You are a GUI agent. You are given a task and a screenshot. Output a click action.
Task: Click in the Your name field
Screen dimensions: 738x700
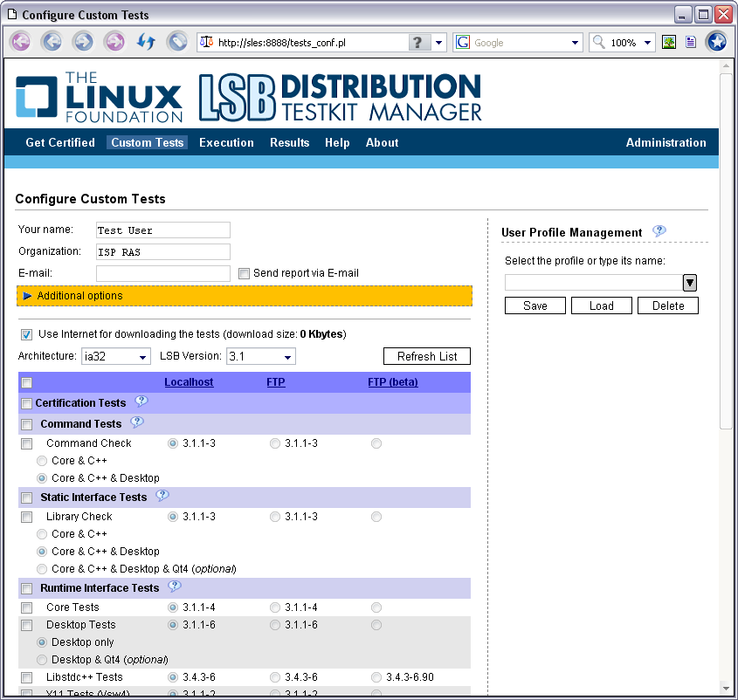163,230
